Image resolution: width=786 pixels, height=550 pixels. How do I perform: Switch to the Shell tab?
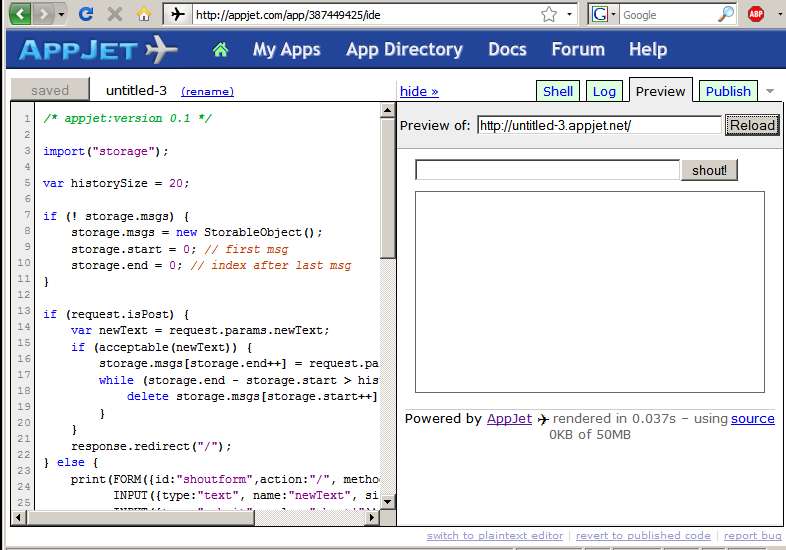558,91
